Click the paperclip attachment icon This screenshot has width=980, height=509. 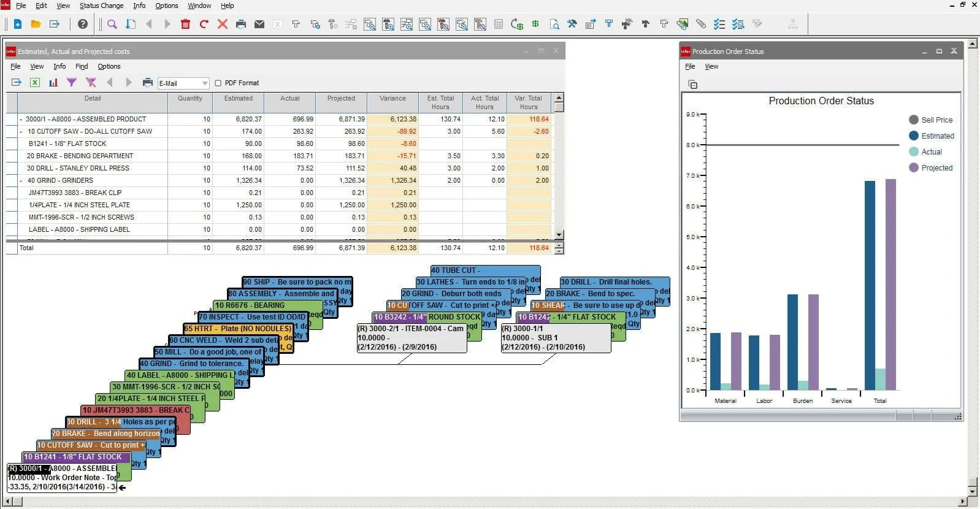click(701, 24)
